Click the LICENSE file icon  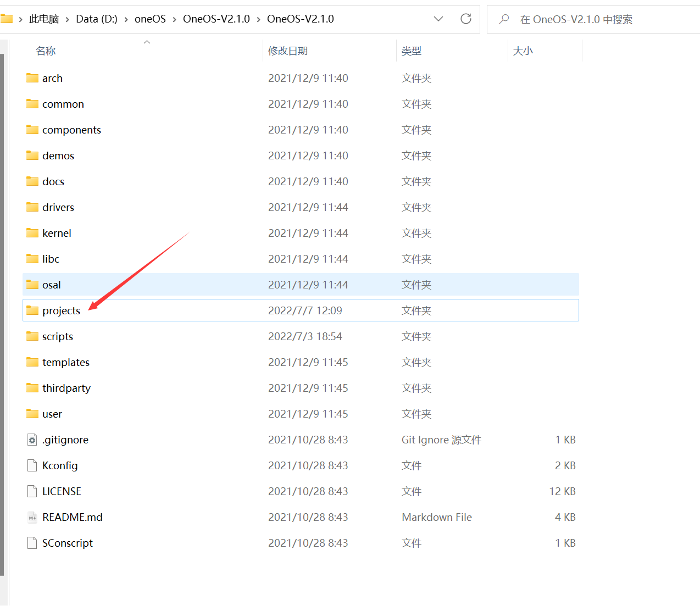[32, 491]
